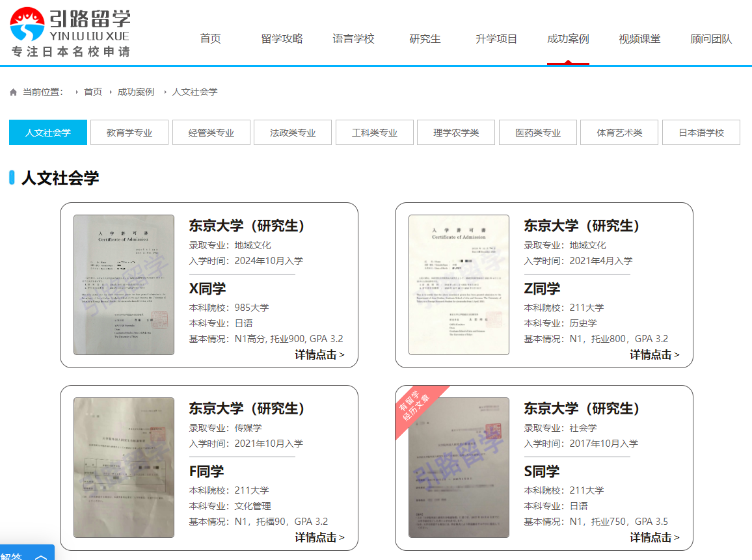Open Z同学's admission certificate thumbnail
752x560 pixels.
(459, 285)
